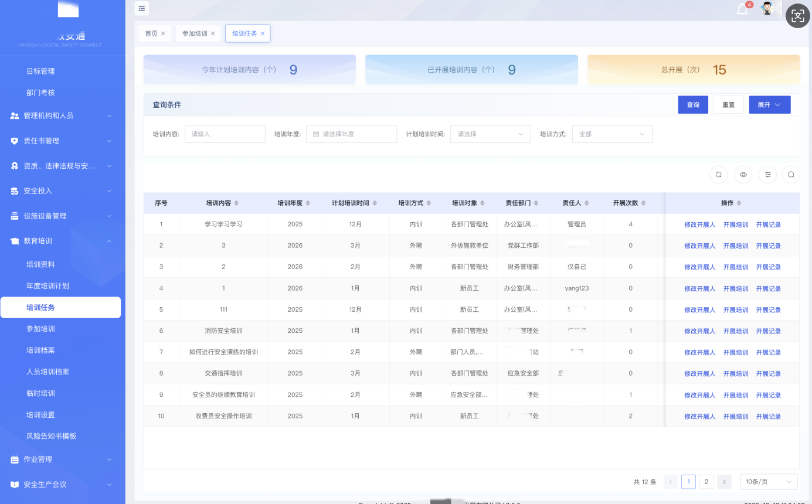This screenshot has height=504, width=812.
Task: Go to page 2 of results
Action: click(706, 482)
